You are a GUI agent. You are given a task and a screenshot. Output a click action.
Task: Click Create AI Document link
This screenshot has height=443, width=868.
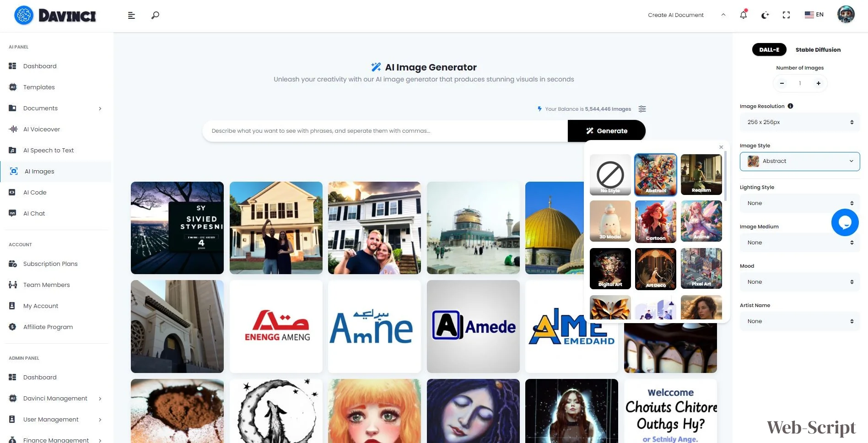(x=676, y=15)
